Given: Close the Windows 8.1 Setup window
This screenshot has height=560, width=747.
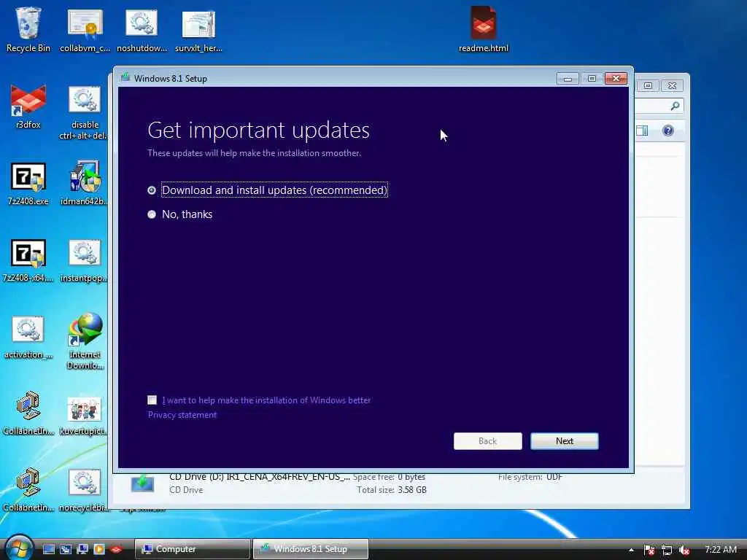Looking at the screenshot, I should pyautogui.click(x=616, y=79).
